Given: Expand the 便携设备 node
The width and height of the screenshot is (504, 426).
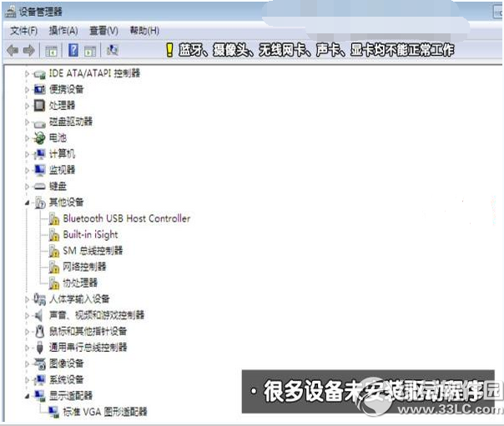Looking at the screenshot, I should click(27, 90).
